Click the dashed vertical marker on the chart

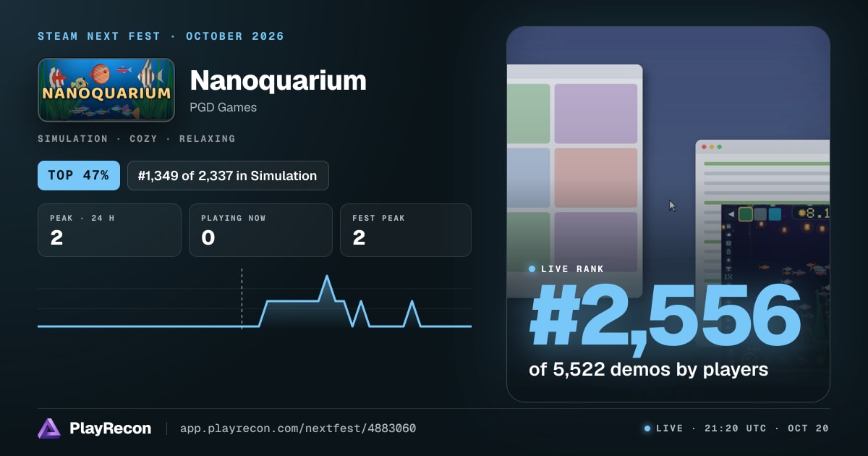[242, 298]
